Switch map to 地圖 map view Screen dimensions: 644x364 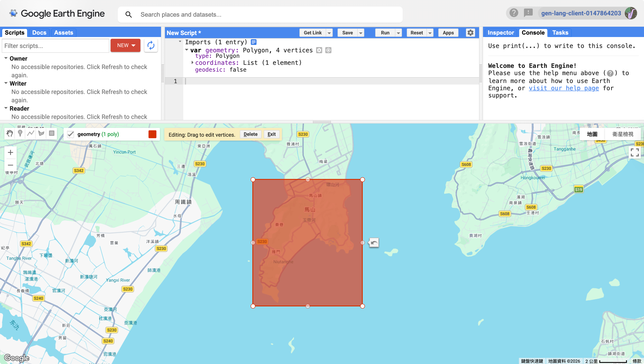coord(592,134)
